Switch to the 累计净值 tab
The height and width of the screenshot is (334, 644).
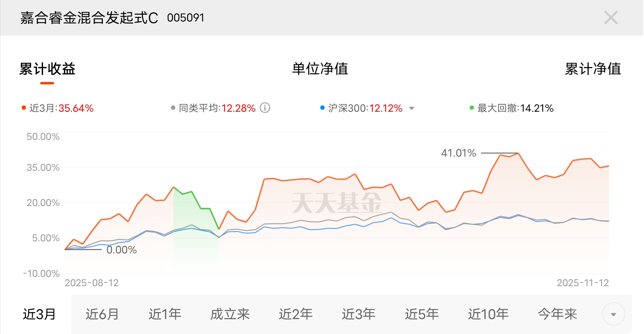click(593, 69)
